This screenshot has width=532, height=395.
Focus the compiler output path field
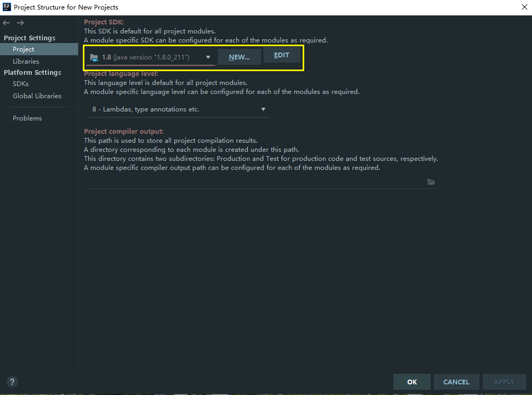coord(255,182)
